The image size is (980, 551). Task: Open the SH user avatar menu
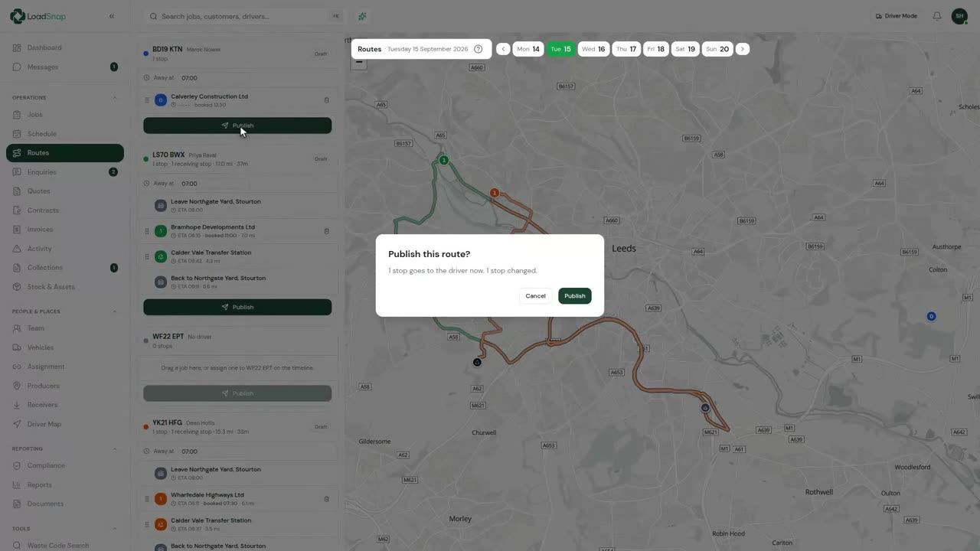tap(959, 16)
